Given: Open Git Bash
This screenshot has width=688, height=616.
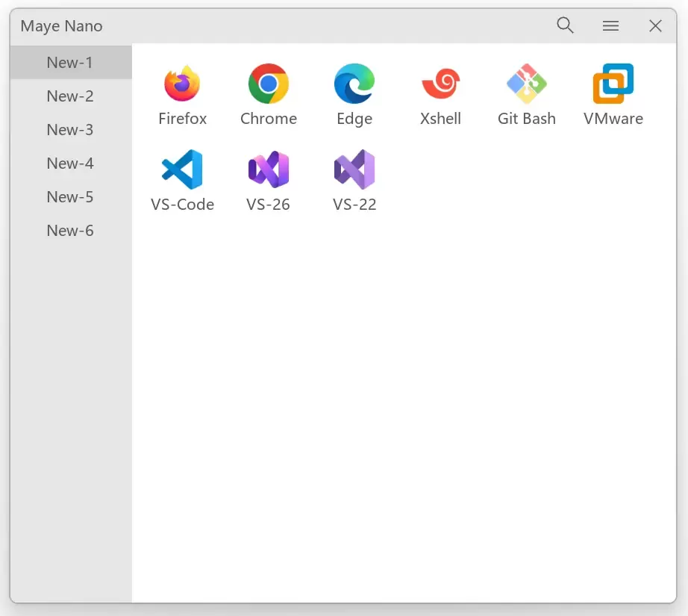Looking at the screenshot, I should pos(527,84).
